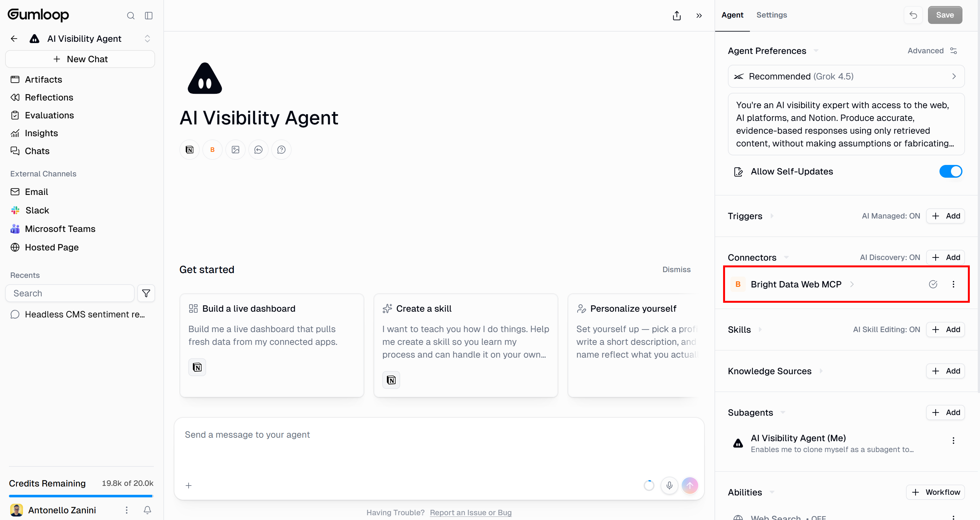The height and width of the screenshot is (520, 980).
Task: Open the Report an Issue or Bug link
Action: [x=471, y=512]
